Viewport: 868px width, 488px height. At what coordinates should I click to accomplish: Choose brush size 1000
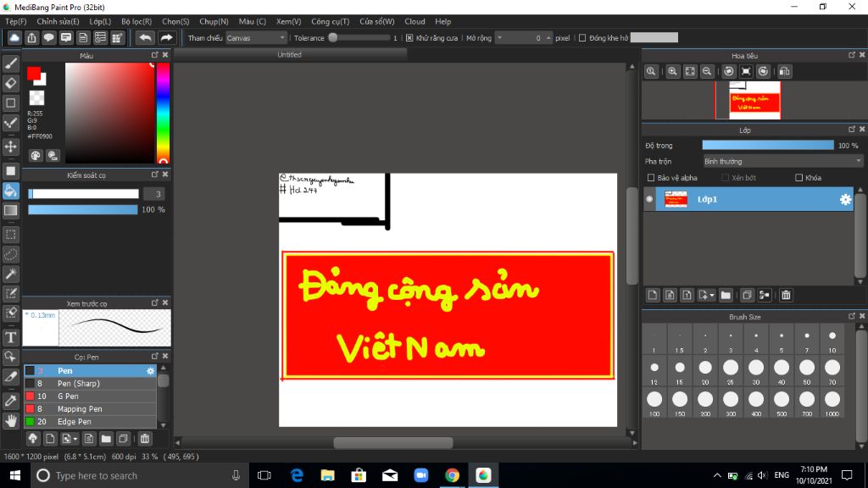click(x=832, y=404)
